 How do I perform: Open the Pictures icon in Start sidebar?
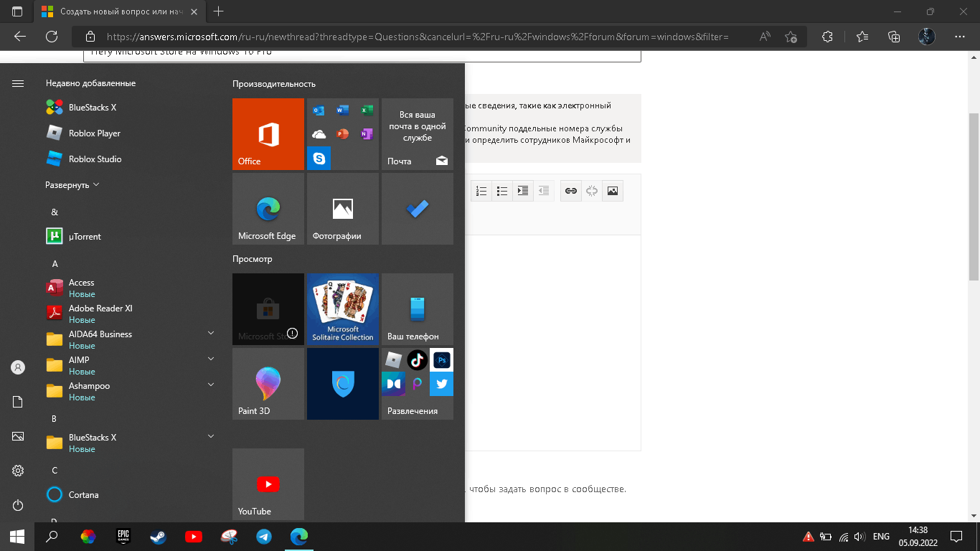[18, 436]
